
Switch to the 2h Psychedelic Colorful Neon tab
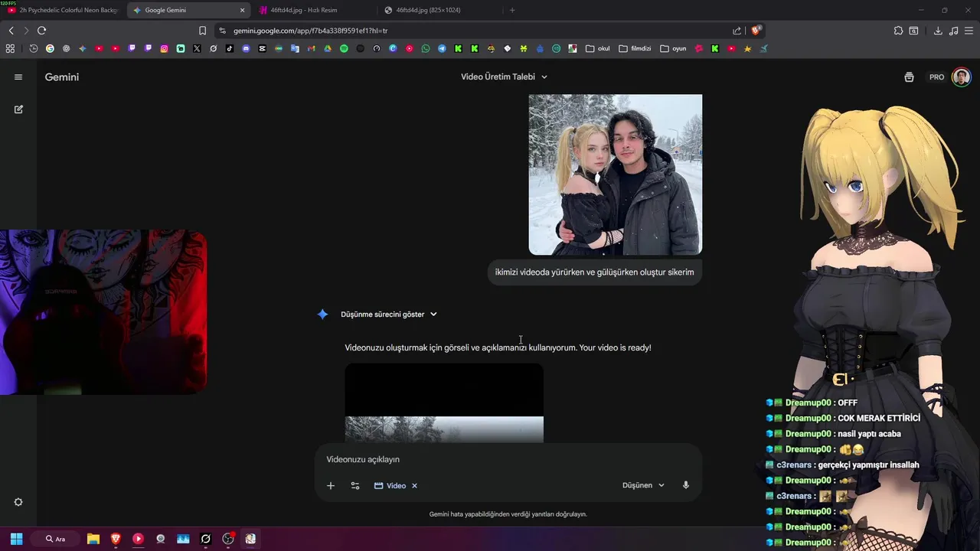[64, 10]
